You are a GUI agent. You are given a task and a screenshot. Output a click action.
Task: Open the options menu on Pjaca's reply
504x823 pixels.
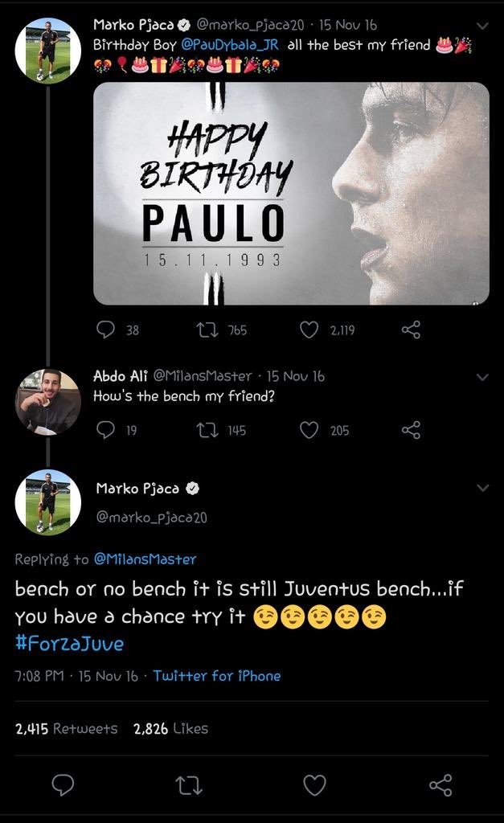483,486
